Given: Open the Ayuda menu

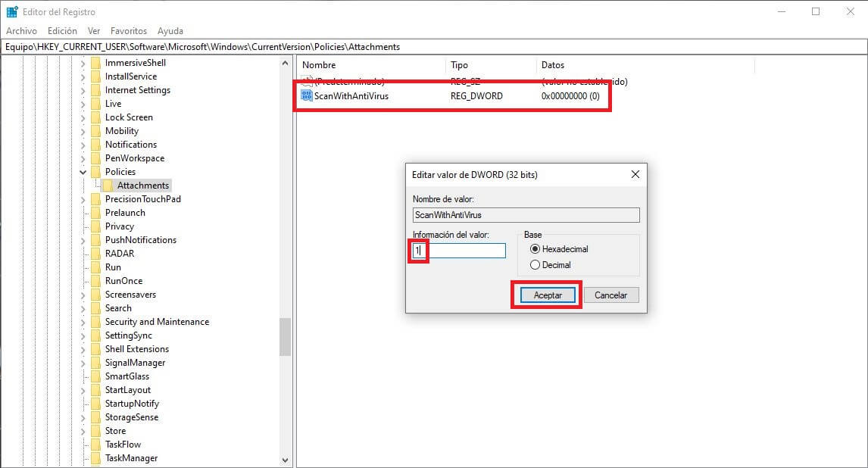Looking at the screenshot, I should click(x=170, y=31).
